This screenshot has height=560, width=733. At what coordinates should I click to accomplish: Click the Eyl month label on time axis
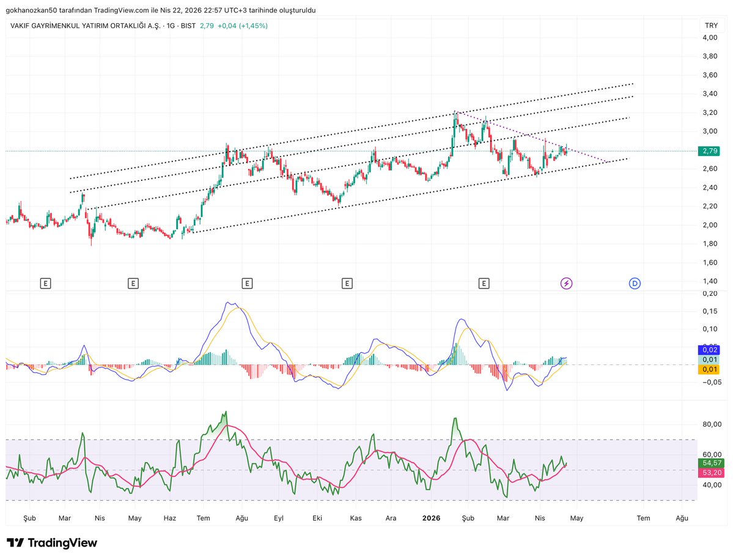tap(279, 518)
